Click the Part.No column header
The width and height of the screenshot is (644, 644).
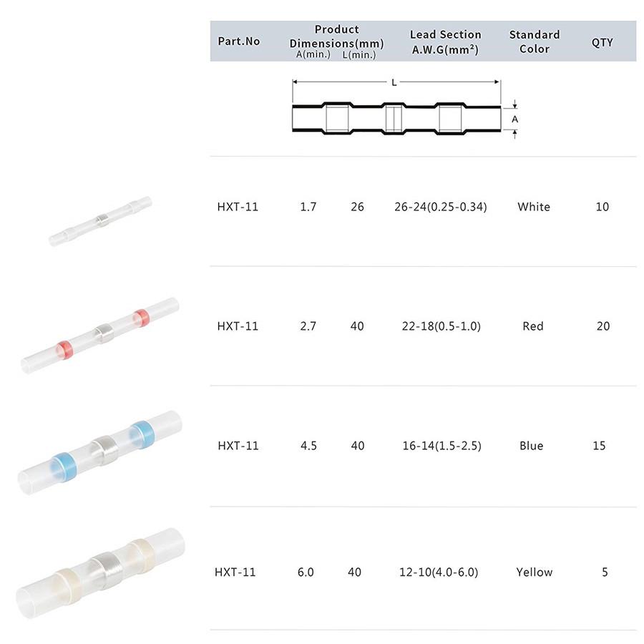239,42
